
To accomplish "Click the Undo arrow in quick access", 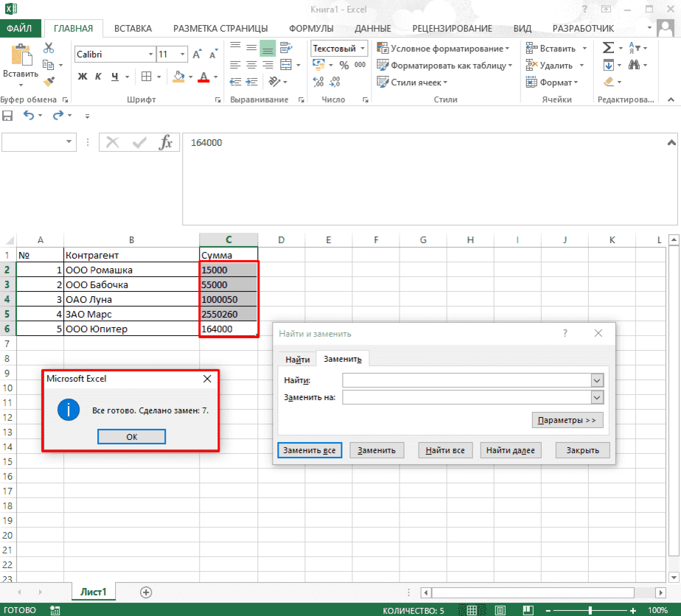I will click(x=29, y=116).
